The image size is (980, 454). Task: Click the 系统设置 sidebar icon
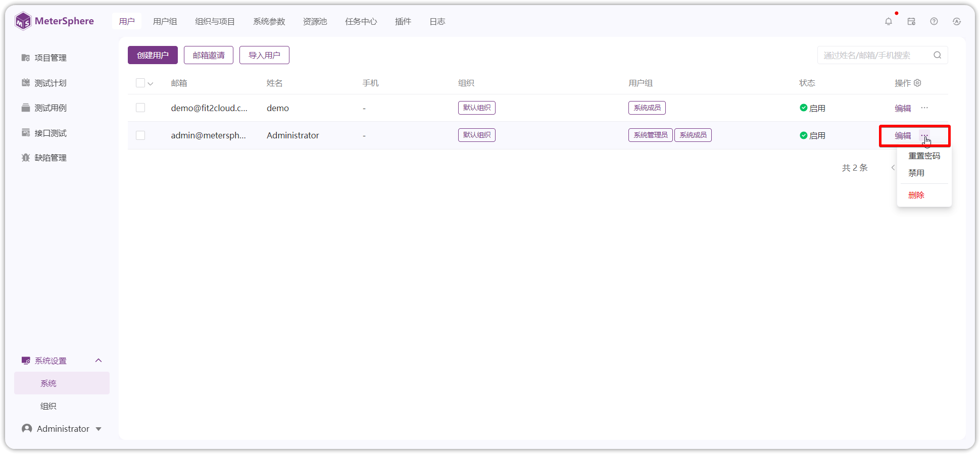click(x=26, y=361)
